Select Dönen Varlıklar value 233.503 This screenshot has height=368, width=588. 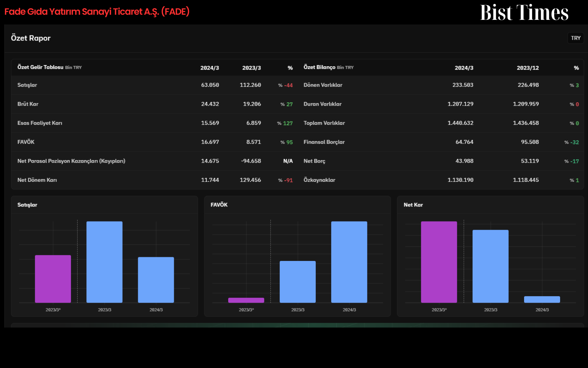tap(463, 85)
